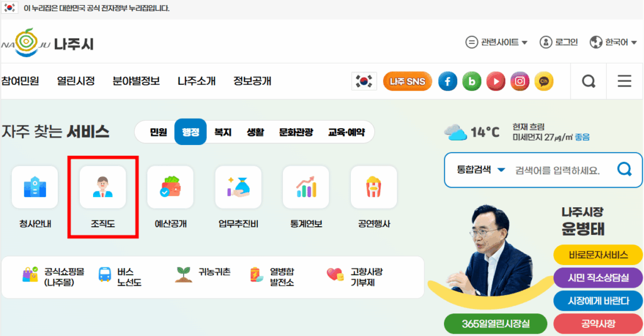Click the 나주시장 윤병태 name text
The image size is (644, 336).
pyautogui.click(x=583, y=221)
